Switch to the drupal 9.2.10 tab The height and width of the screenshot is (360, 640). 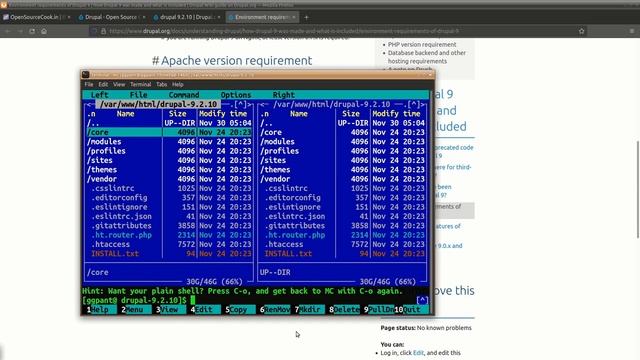pos(187,17)
